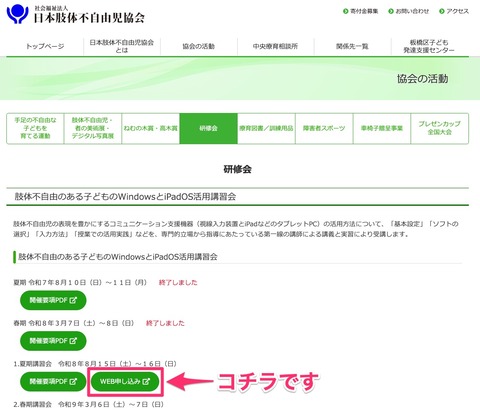Select the 美術展・デジタル写真展 tab
Viewport: 480px width, 418px height.
coord(93,128)
